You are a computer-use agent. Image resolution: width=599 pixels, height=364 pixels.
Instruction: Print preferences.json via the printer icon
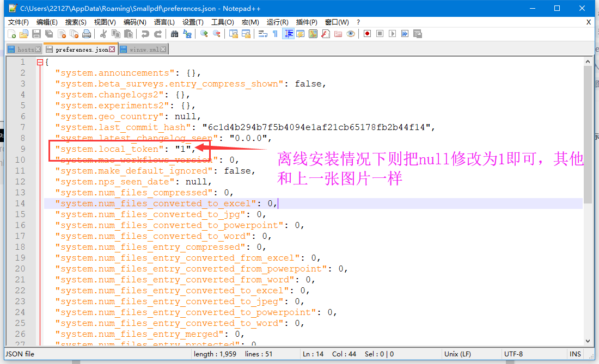coord(87,34)
